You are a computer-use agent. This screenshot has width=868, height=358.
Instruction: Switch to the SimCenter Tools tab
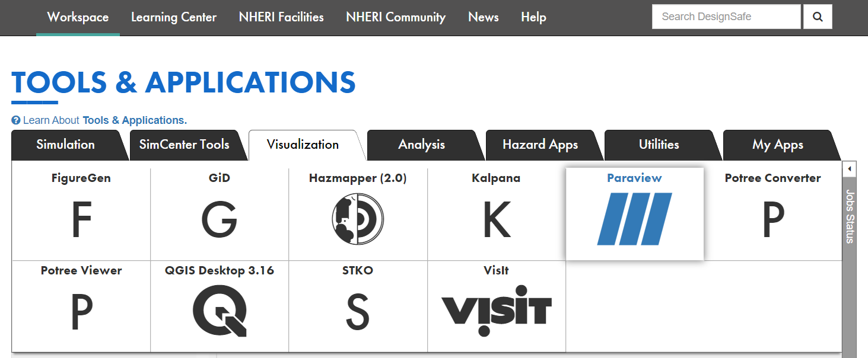click(184, 145)
